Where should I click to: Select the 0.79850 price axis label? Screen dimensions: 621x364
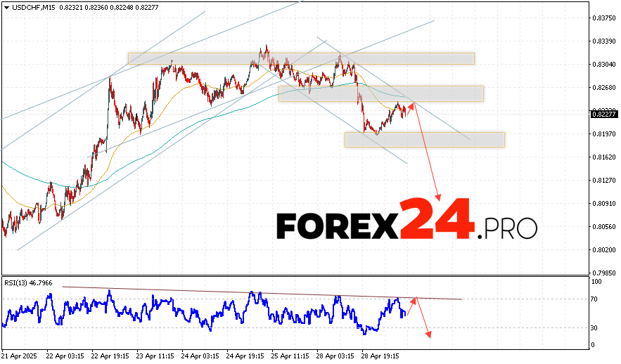pyautogui.click(x=604, y=273)
